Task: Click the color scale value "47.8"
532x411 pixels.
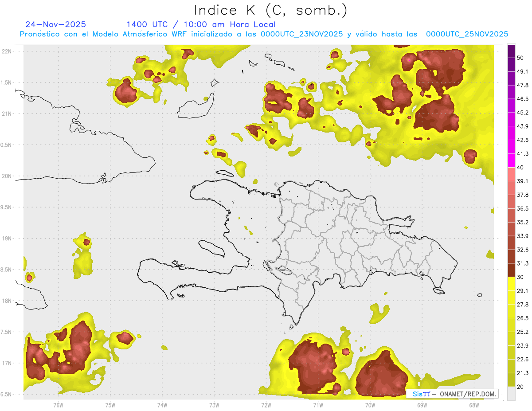Action: pyautogui.click(x=522, y=85)
